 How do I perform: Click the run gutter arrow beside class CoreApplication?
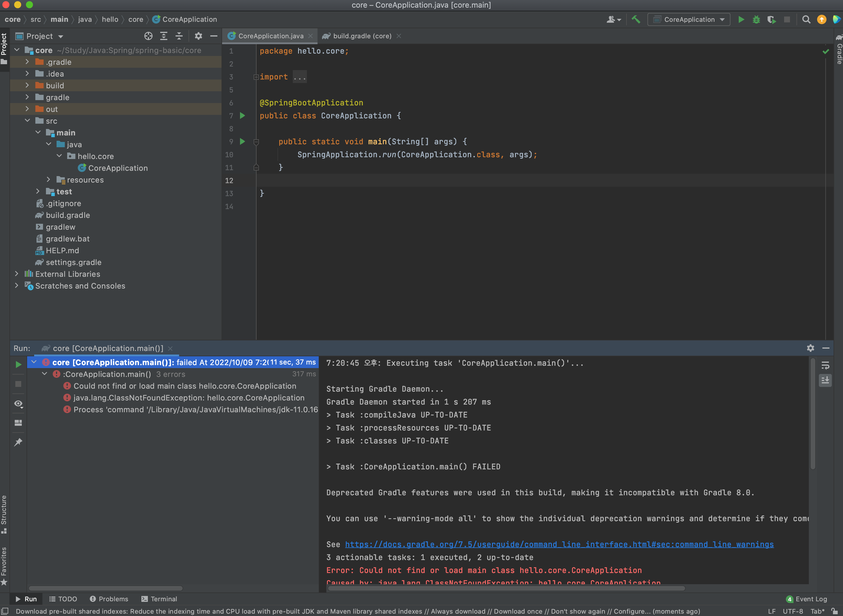pyautogui.click(x=242, y=116)
